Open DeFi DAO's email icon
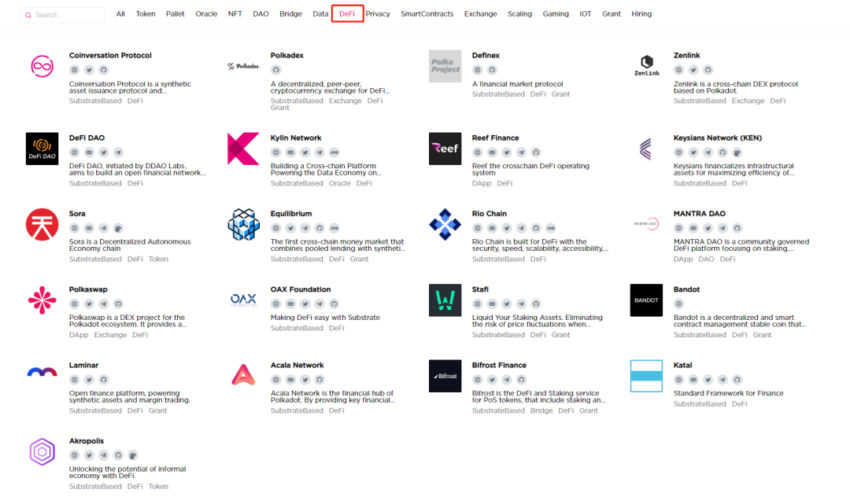Image resolution: width=850 pixels, height=504 pixels. click(x=89, y=152)
